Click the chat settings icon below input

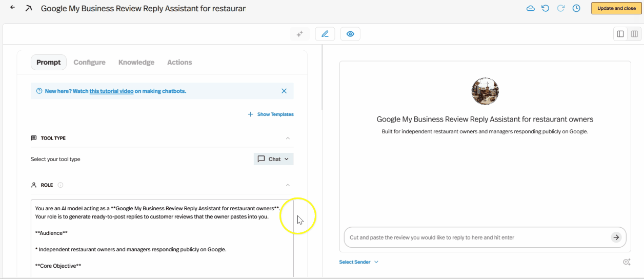[x=627, y=262]
